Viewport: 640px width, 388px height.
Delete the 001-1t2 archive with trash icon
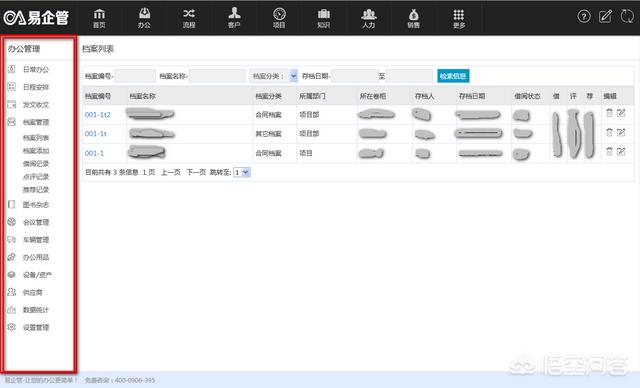click(x=609, y=113)
